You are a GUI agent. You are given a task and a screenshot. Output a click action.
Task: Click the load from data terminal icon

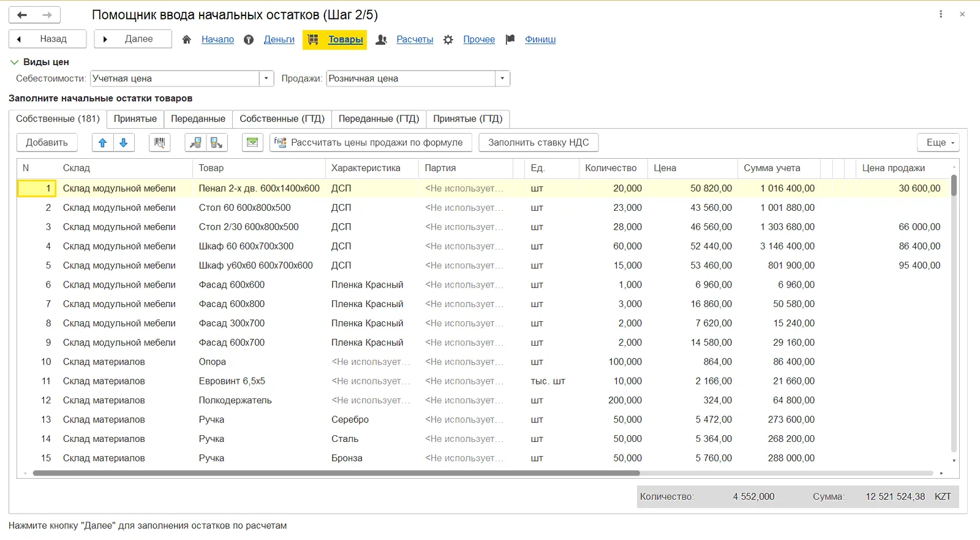click(x=195, y=143)
